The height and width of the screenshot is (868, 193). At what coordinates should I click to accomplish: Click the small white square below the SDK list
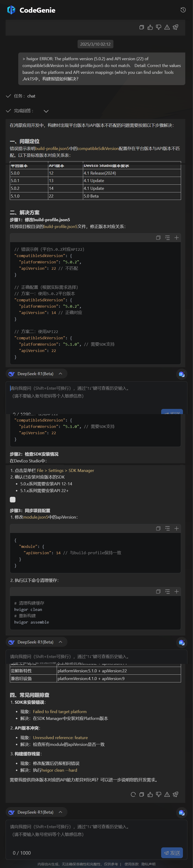[13, 500]
